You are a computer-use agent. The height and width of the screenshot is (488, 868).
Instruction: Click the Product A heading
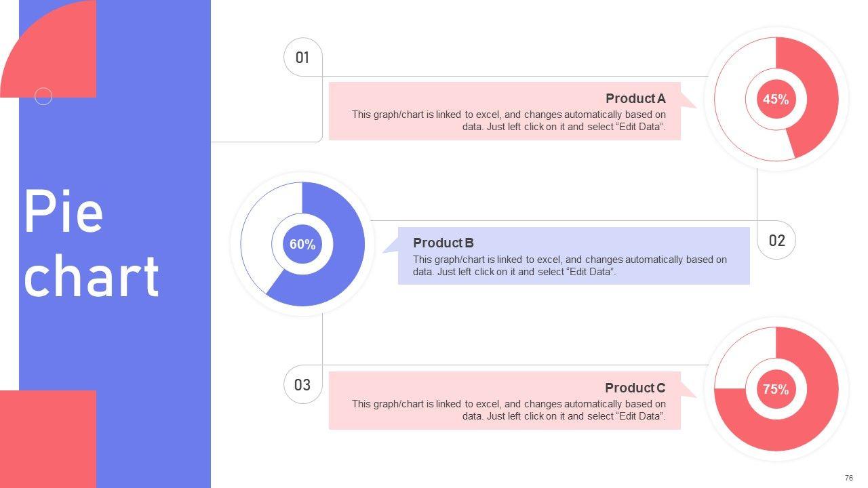pyautogui.click(x=635, y=99)
